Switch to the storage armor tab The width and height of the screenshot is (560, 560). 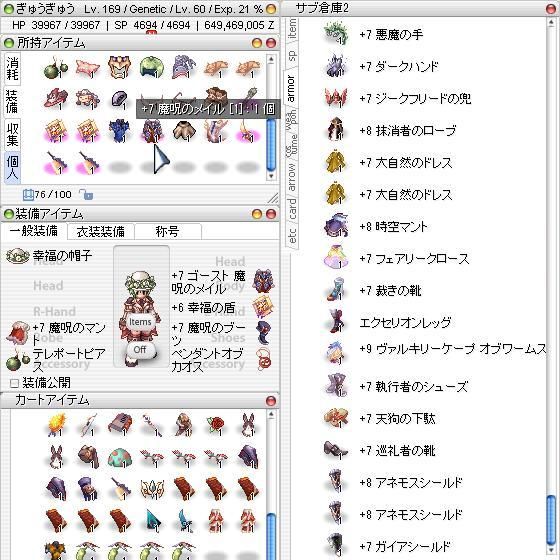tap(291, 88)
